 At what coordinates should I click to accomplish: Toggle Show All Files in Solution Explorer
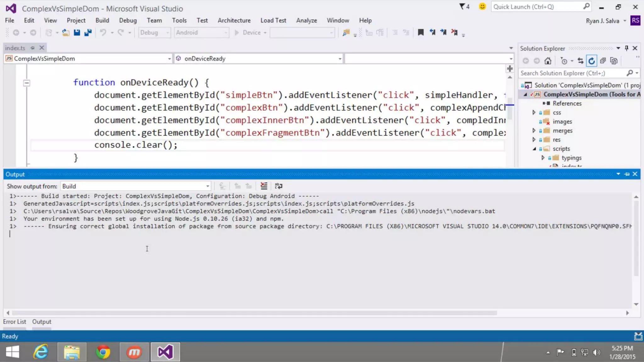pyautogui.click(x=613, y=61)
